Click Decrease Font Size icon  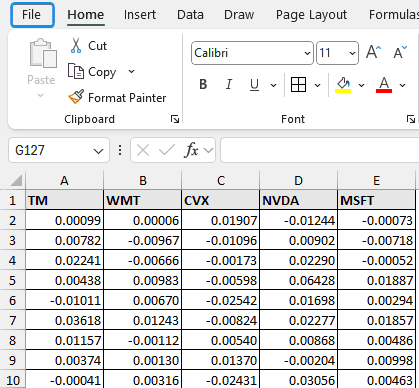coord(400,52)
